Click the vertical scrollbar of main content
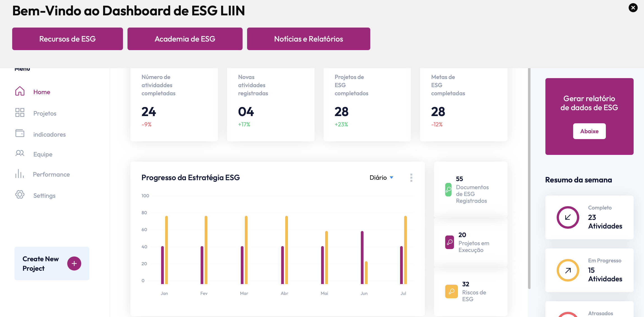644x317 pixels. click(x=529, y=178)
